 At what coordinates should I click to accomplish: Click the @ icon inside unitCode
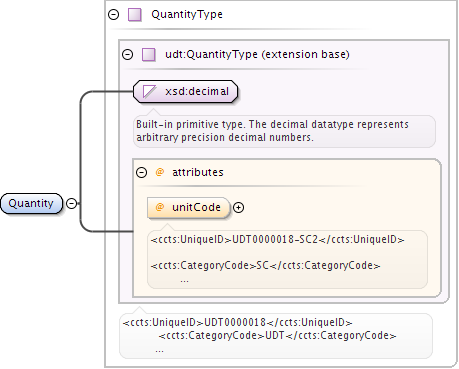(160, 207)
